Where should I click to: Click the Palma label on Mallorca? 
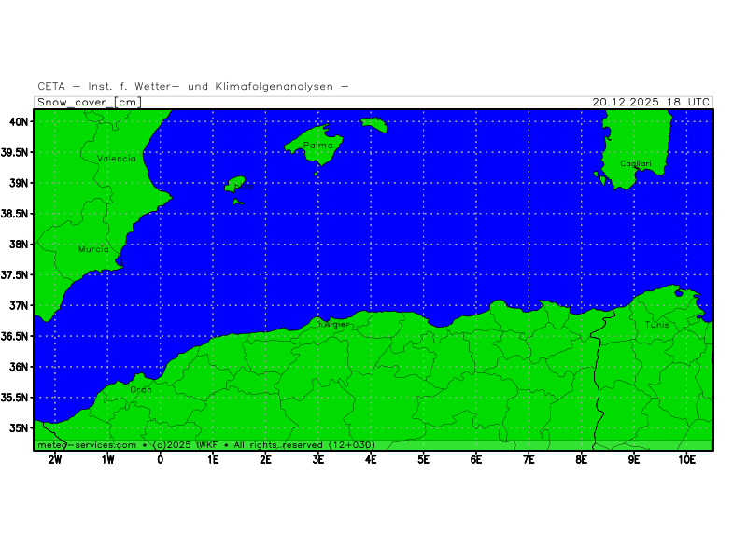[x=318, y=146]
